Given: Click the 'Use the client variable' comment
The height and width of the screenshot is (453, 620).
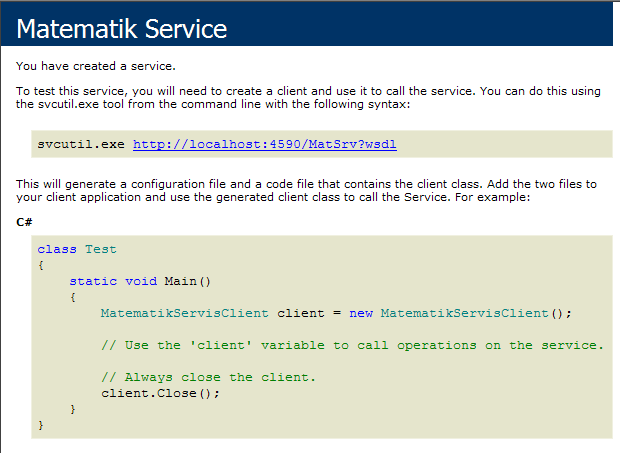Looking at the screenshot, I should click(x=352, y=345).
